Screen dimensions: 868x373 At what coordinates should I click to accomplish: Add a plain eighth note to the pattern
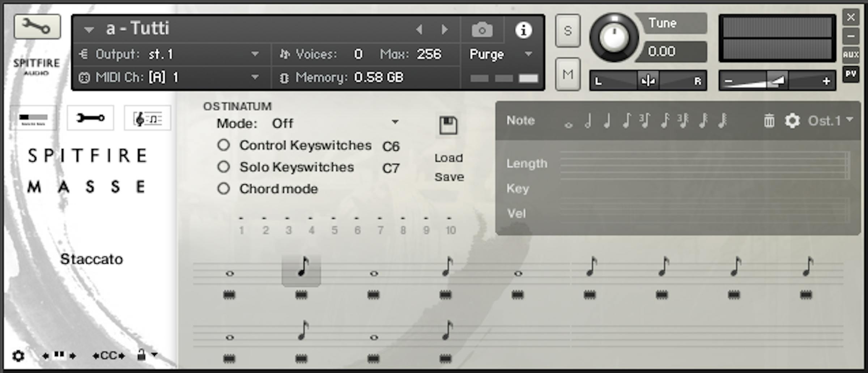pyautogui.click(x=627, y=121)
